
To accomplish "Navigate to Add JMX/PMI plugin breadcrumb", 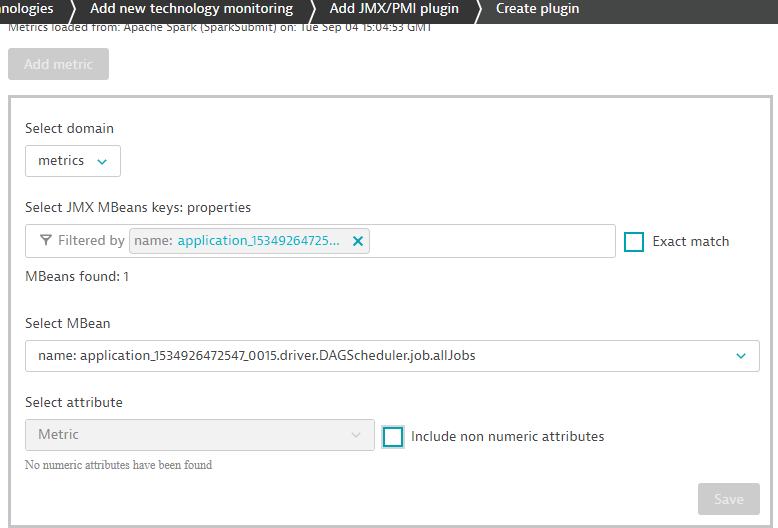I will (x=394, y=9).
